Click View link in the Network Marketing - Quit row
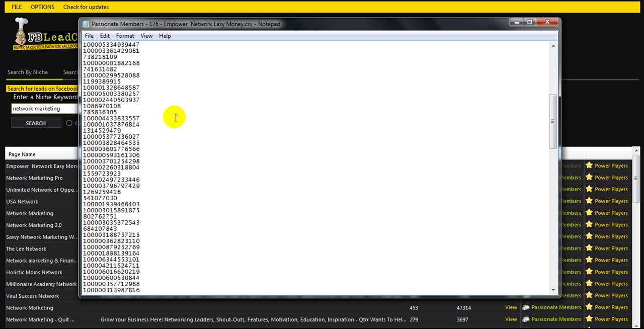This screenshot has height=329, width=644. (x=511, y=319)
